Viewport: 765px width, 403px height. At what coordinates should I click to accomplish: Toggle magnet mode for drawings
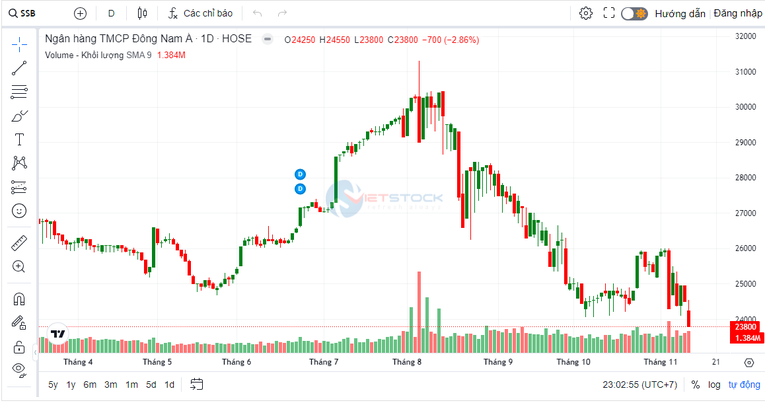18,299
